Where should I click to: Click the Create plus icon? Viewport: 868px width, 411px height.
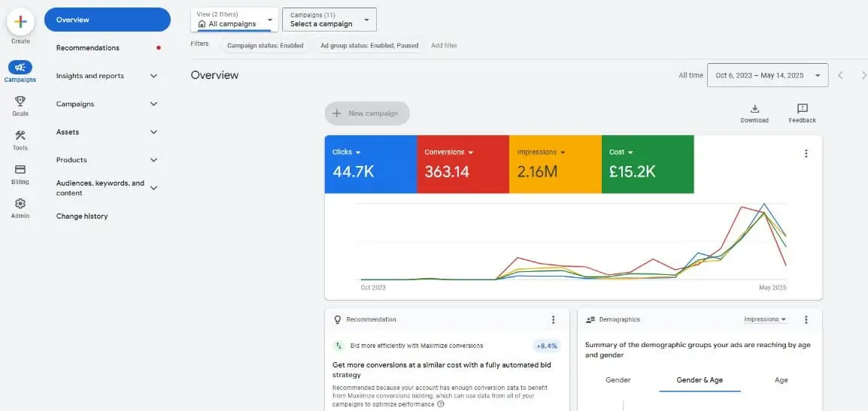pyautogui.click(x=20, y=22)
